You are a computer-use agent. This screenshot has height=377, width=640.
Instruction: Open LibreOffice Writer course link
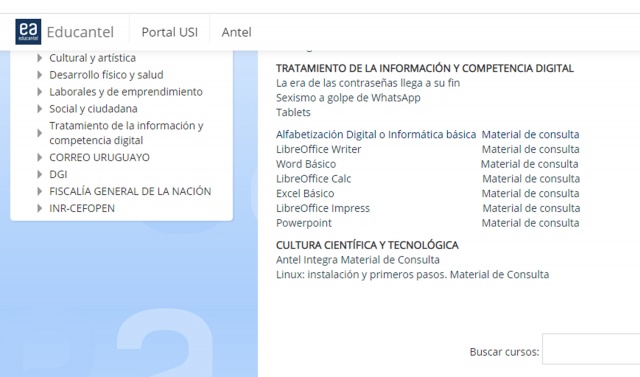click(318, 149)
